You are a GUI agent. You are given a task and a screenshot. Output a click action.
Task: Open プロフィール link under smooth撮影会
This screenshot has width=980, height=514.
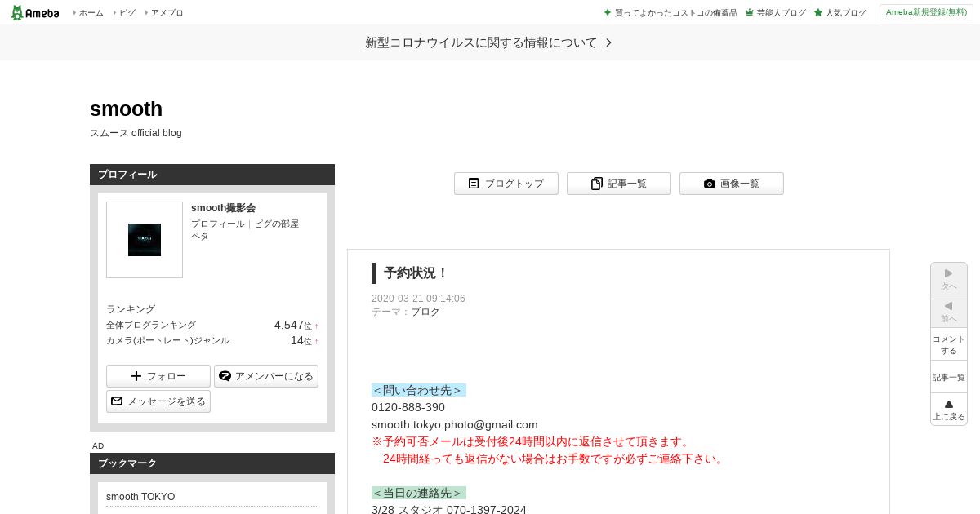[x=218, y=224]
